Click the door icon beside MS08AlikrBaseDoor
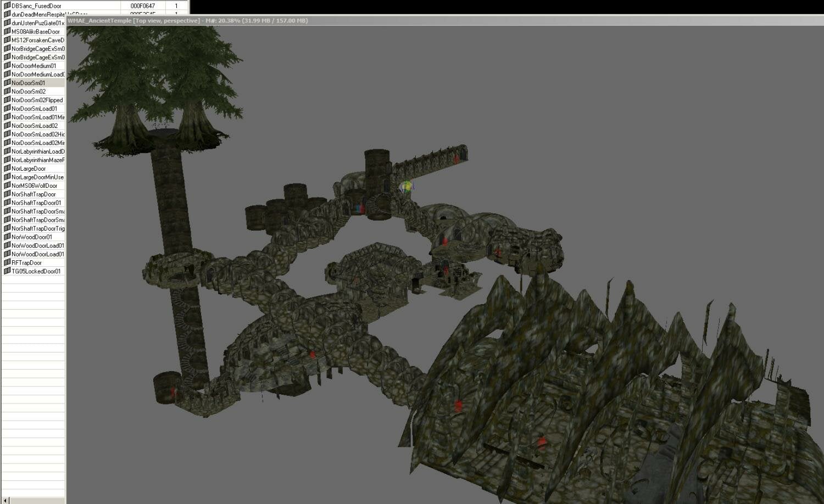Image resolution: width=824 pixels, height=504 pixels. 7,31
